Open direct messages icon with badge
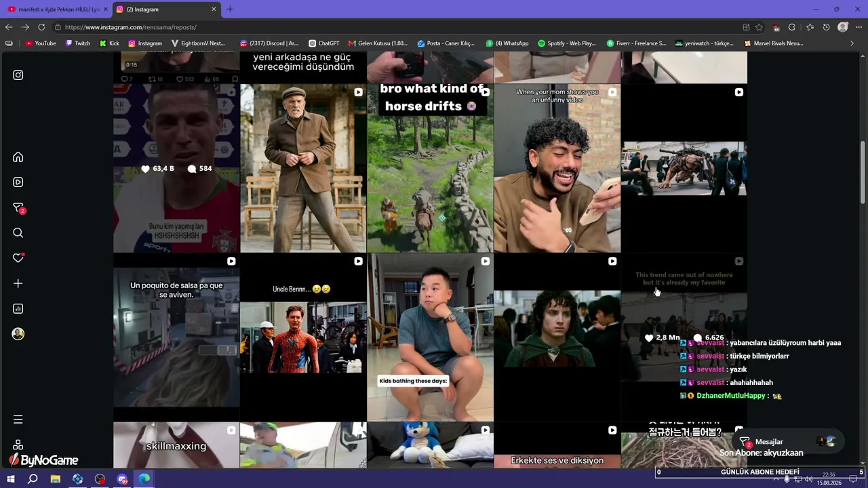The height and width of the screenshot is (488, 868). click(18, 208)
